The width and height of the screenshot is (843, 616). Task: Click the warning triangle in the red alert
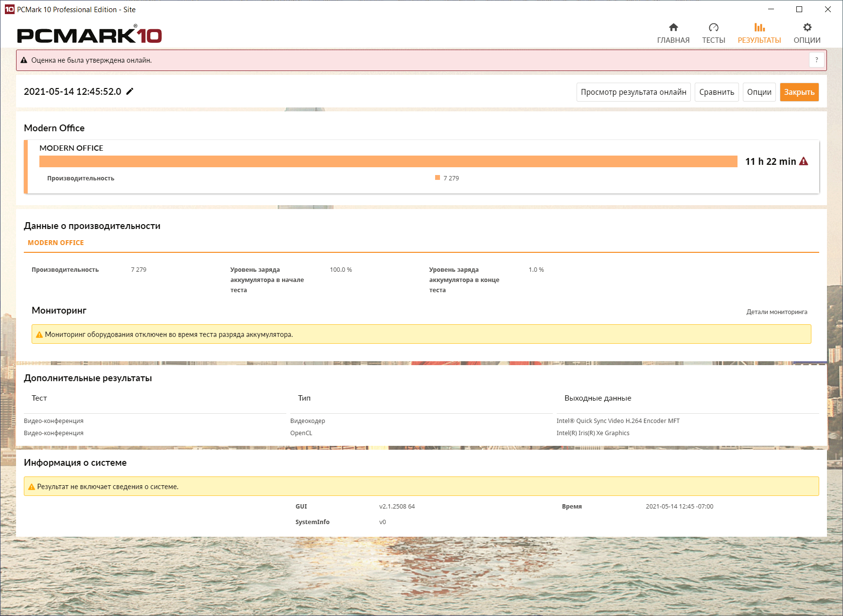(24, 60)
